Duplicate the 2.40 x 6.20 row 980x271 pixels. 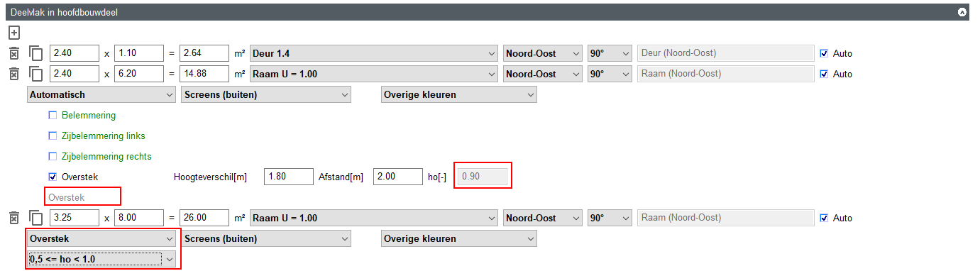[x=35, y=74]
